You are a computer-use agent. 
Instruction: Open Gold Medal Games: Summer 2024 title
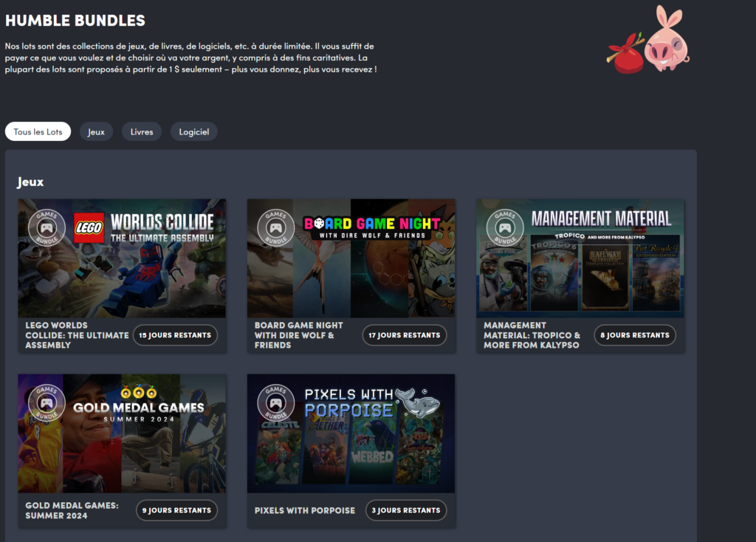(72, 510)
